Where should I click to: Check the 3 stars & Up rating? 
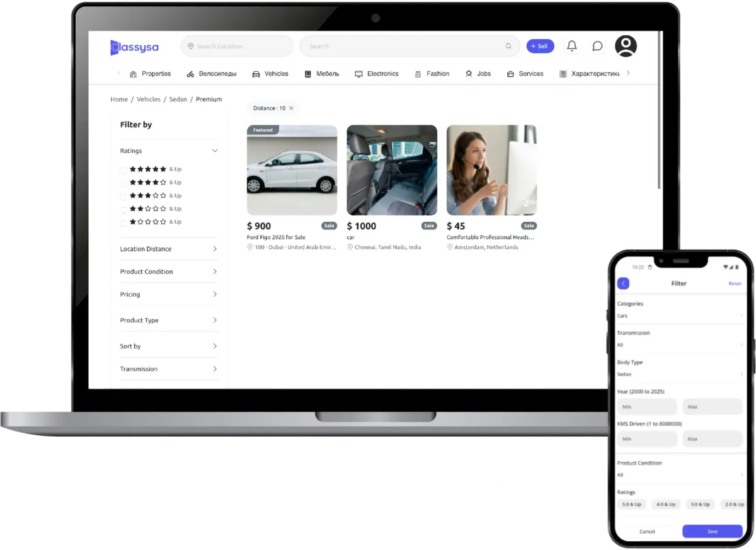click(x=123, y=196)
